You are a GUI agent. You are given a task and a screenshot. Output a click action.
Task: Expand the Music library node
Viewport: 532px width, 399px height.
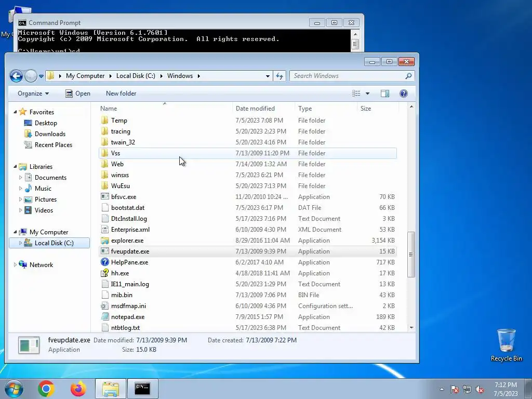coord(20,188)
